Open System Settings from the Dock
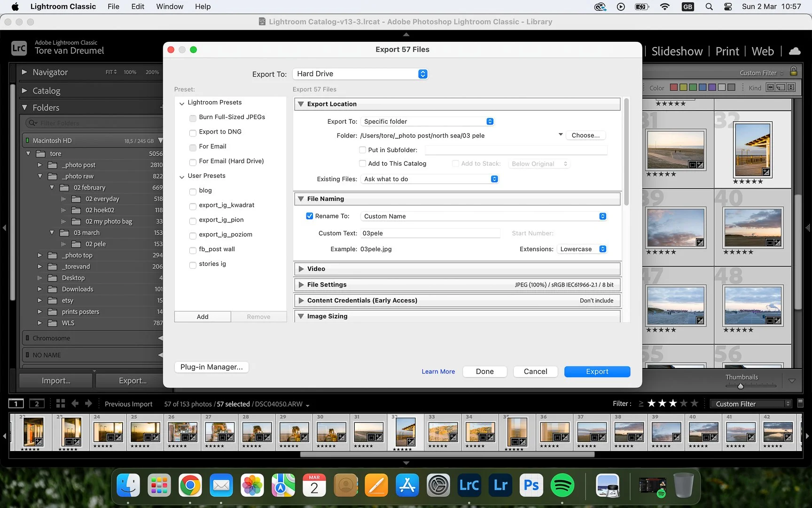 tap(438, 485)
